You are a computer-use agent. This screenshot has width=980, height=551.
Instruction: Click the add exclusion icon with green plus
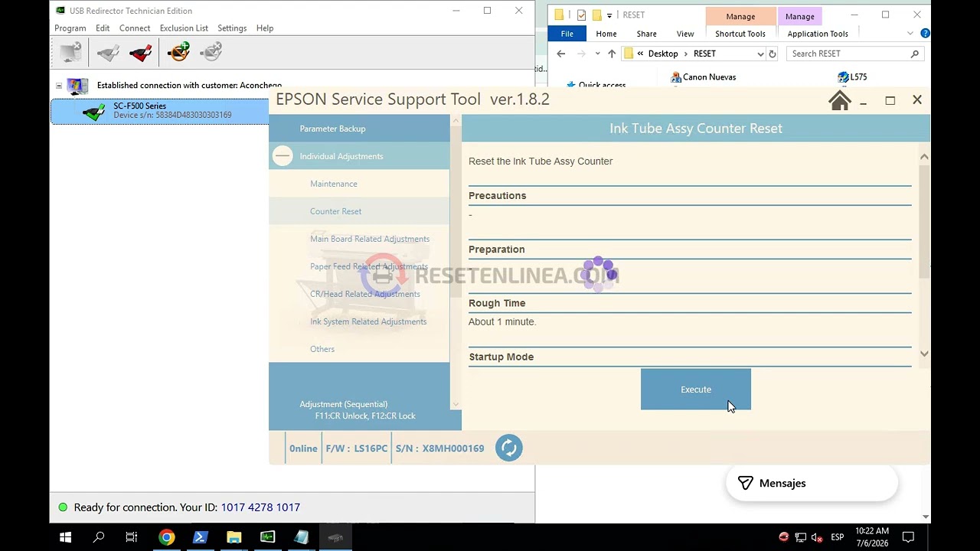tap(178, 52)
